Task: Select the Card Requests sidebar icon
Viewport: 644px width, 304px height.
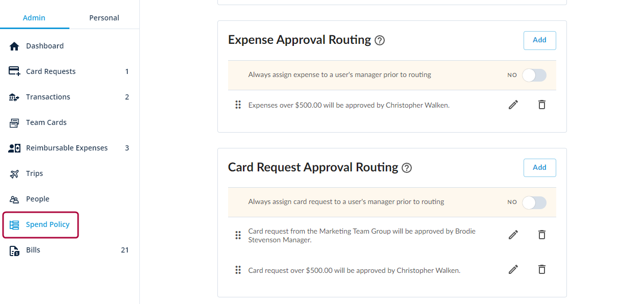Action: [x=14, y=71]
